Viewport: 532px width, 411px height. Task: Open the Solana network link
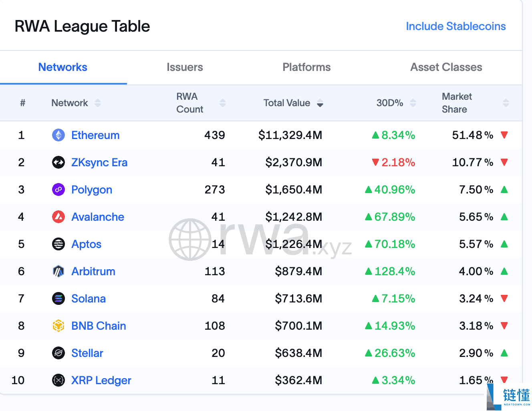[89, 298]
